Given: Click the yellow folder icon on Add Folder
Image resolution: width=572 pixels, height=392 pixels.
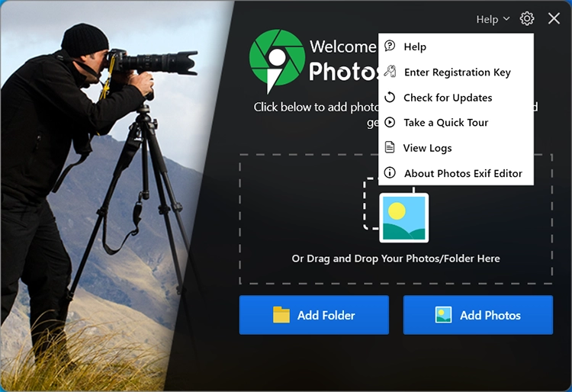Looking at the screenshot, I should pos(281,315).
